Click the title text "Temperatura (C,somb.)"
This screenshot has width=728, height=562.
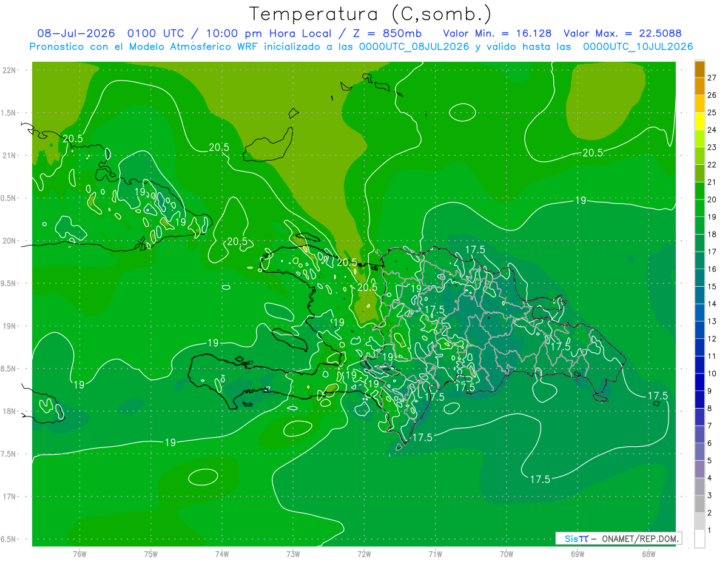(371, 14)
